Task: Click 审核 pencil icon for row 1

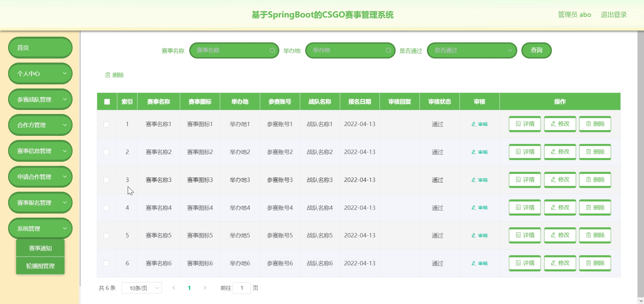Action: coord(474,124)
